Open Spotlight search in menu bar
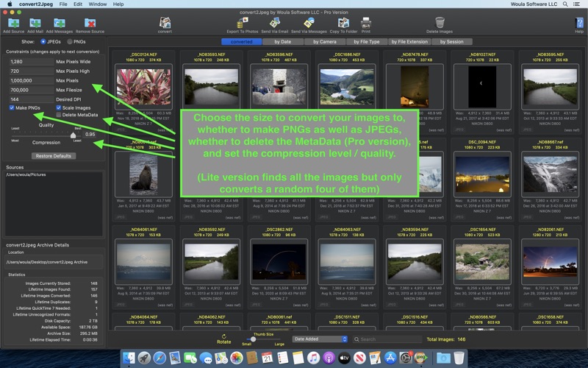Viewport: 588px width, 368px height. click(x=565, y=4)
